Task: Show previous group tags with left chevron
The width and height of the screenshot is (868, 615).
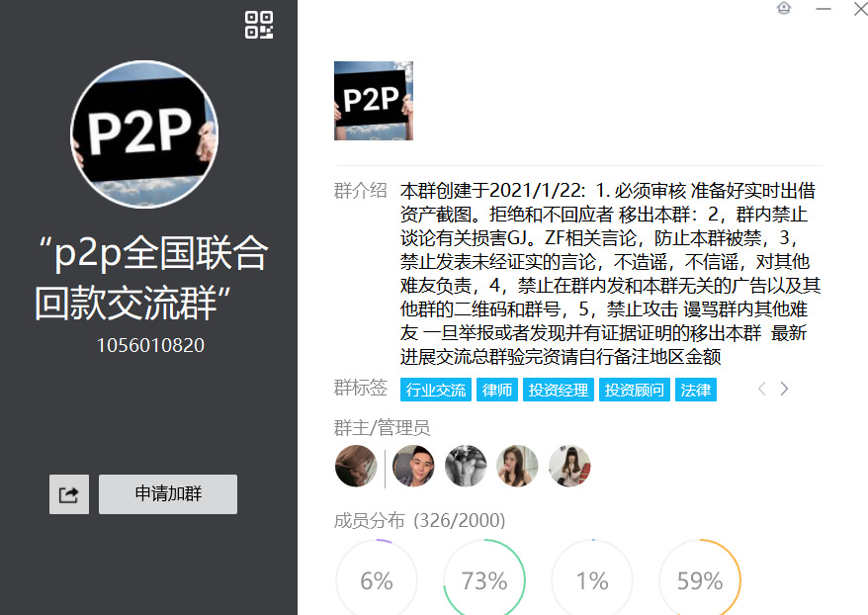Action: click(x=762, y=389)
